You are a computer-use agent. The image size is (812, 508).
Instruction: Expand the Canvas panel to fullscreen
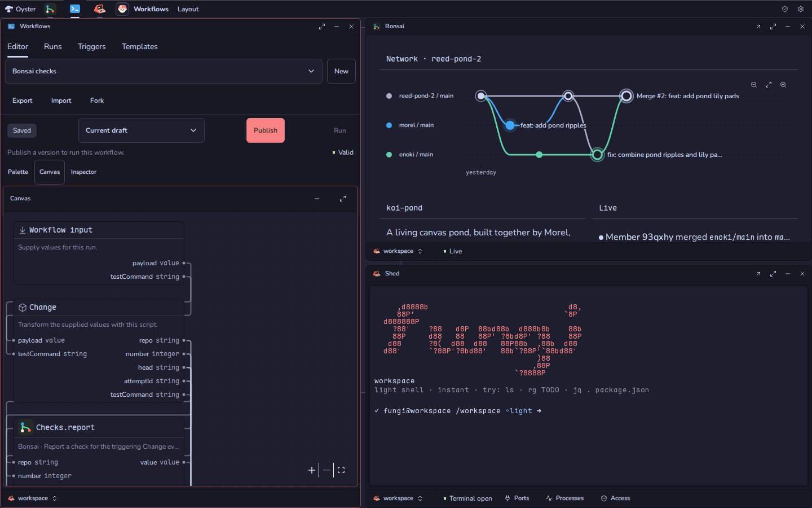point(343,199)
